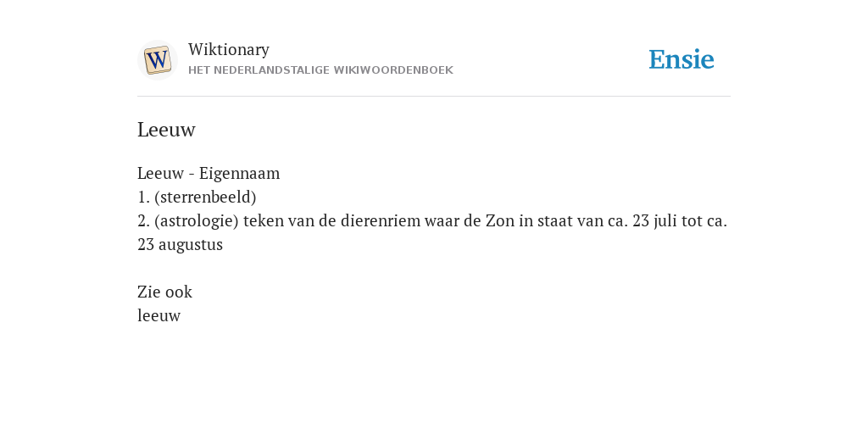
Task: Click the '23 augustus' text line
Action: (180, 245)
